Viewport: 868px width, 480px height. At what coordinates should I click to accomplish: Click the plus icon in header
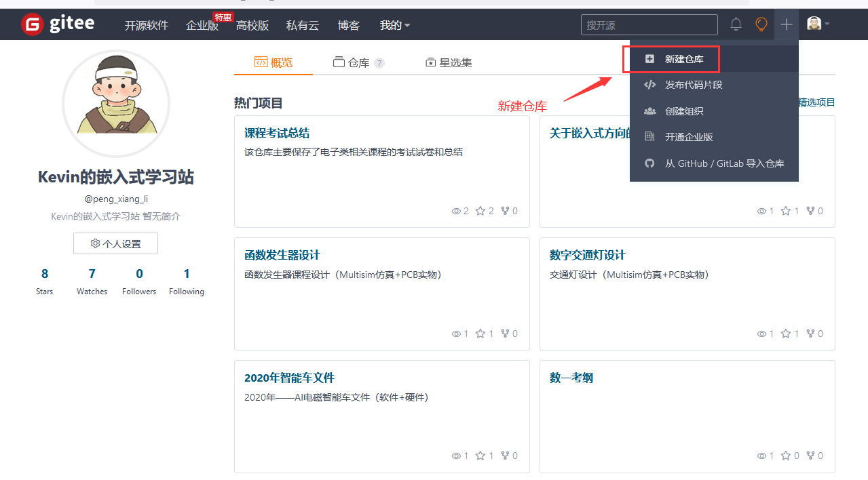coord(786,24)
